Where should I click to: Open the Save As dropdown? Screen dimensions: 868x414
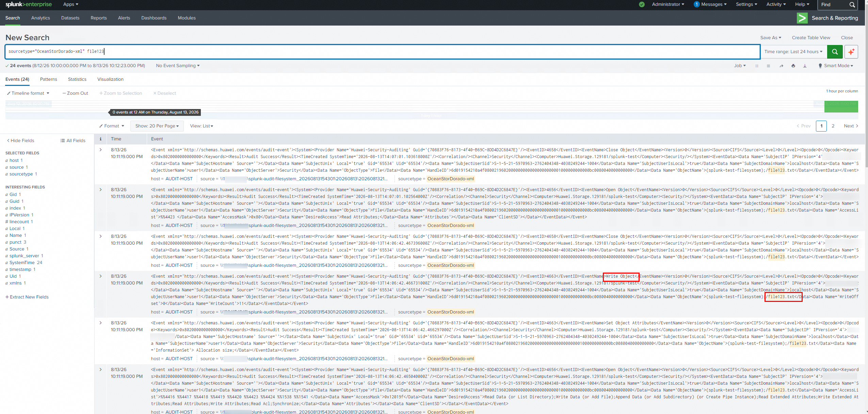(771, 38)
